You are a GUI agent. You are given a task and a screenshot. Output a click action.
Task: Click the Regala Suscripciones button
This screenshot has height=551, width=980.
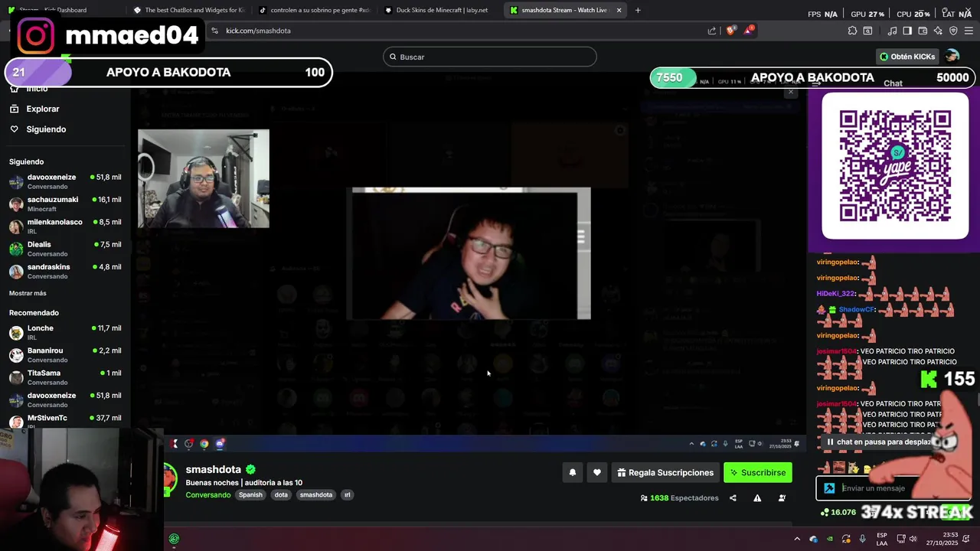coord(665,473)
